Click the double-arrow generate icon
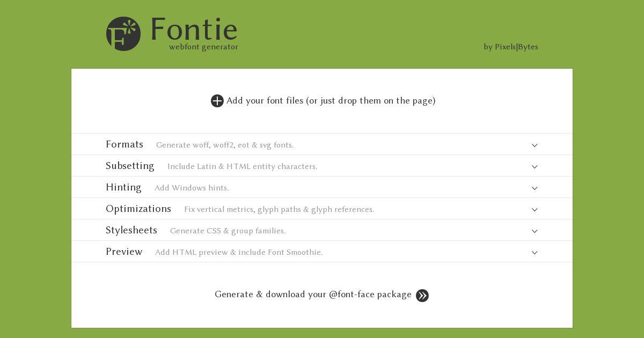Viewport: 644px width, 338px height. point(422,296)
